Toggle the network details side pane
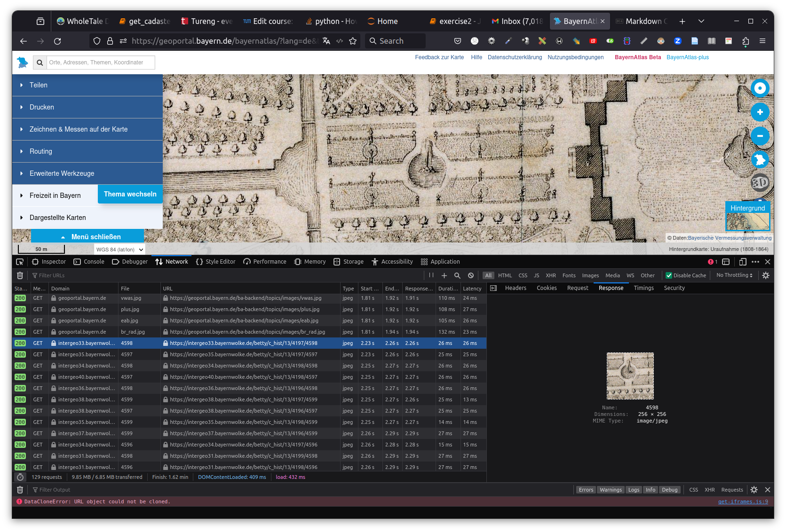 [x=493, y=288]
